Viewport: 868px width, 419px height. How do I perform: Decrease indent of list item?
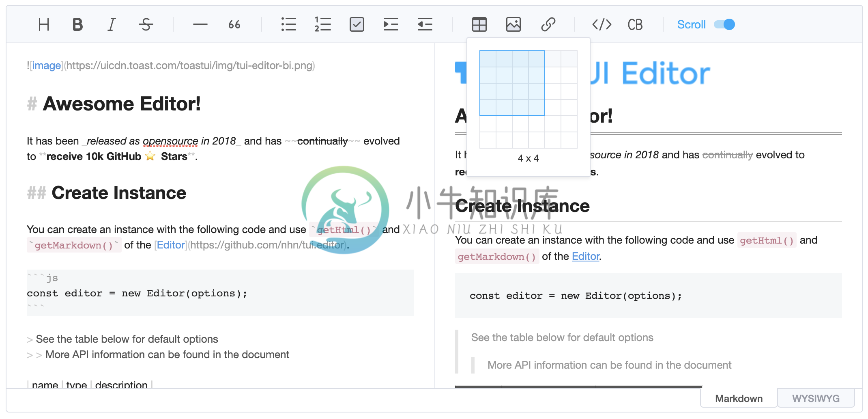(425, 25)
